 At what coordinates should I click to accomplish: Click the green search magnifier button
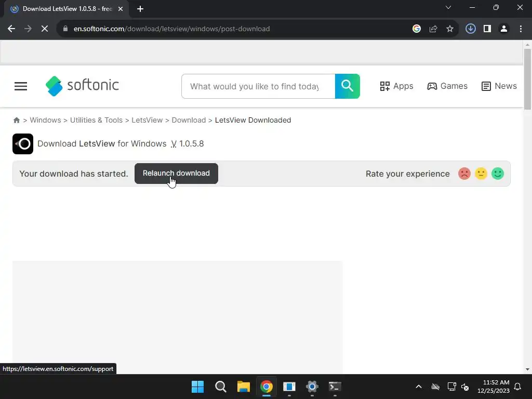click(348, 86)
